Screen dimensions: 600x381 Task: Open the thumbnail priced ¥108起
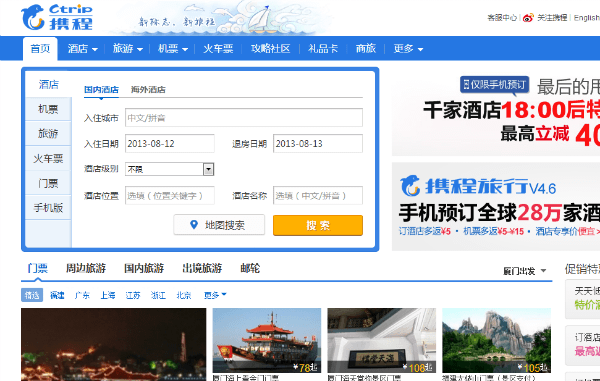[x=382, y=340]
